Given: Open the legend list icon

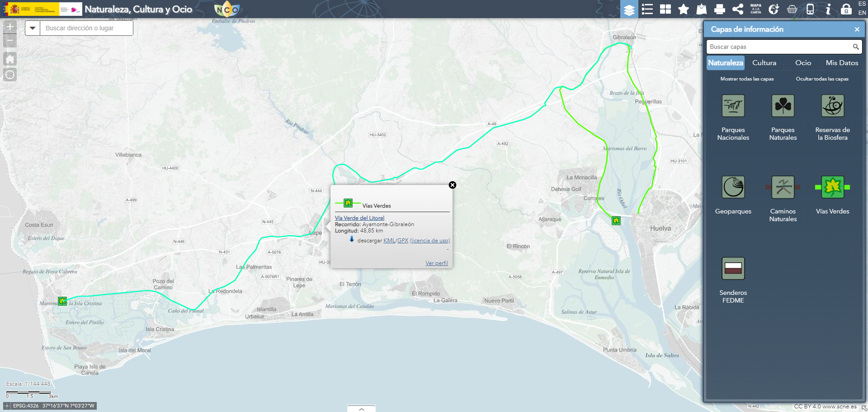Looking at the screenshot, I should (647, 9).
